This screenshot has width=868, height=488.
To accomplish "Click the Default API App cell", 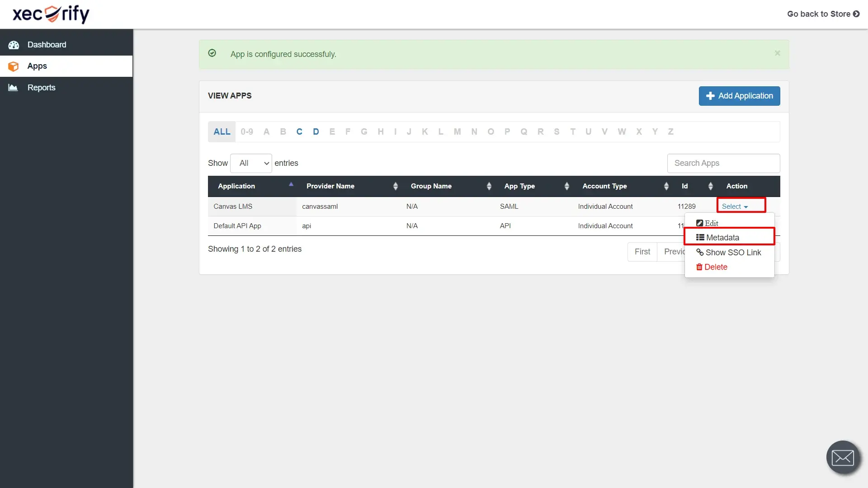I will [252, 226].
